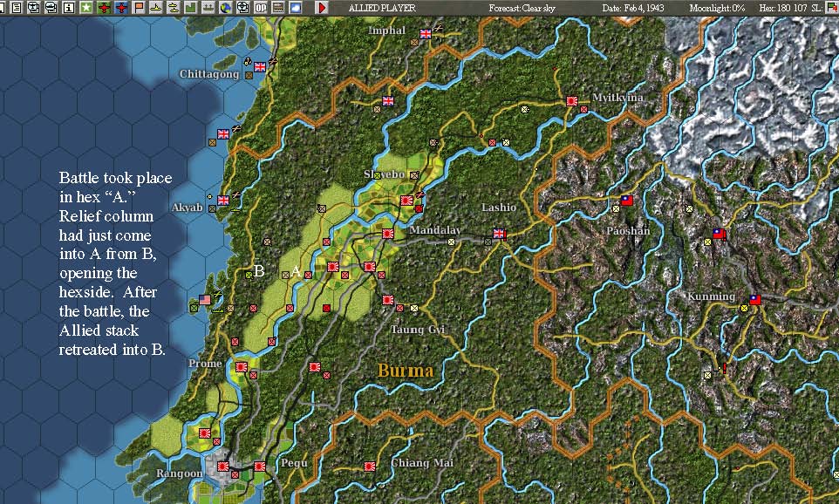
Task: Click the Shwebo city label
Action: coord(384,174)
